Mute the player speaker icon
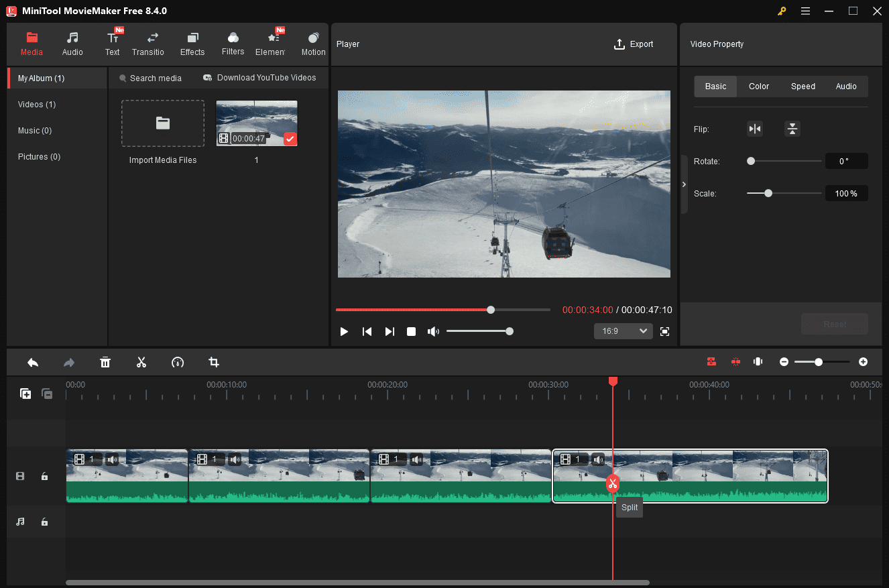 pos(434,331)
